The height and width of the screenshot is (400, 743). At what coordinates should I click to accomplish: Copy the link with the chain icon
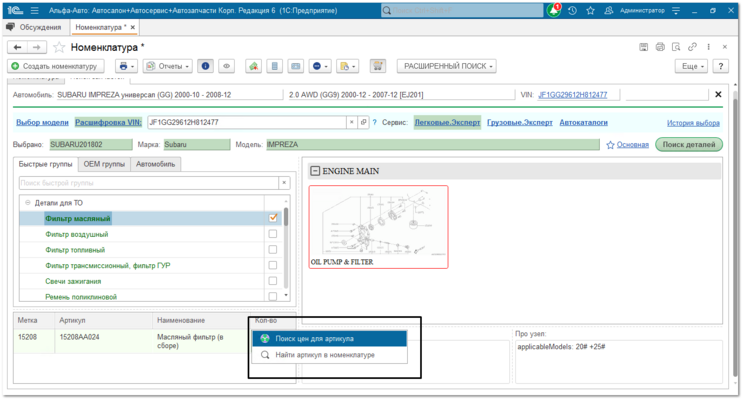click(692, 47)
